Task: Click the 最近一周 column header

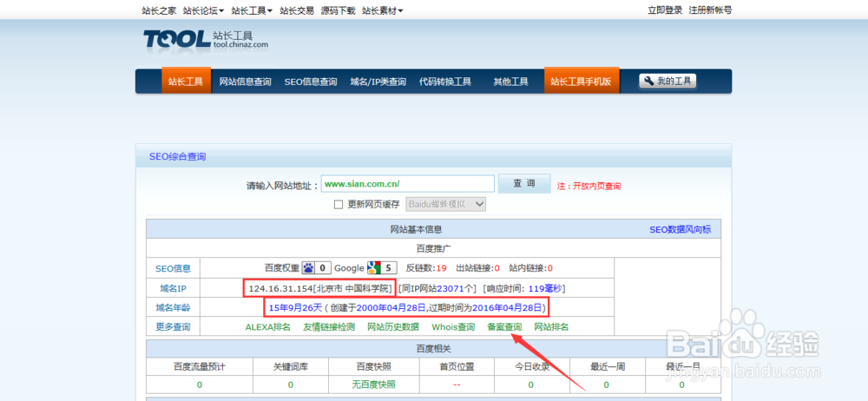Action: click(606, 366)
